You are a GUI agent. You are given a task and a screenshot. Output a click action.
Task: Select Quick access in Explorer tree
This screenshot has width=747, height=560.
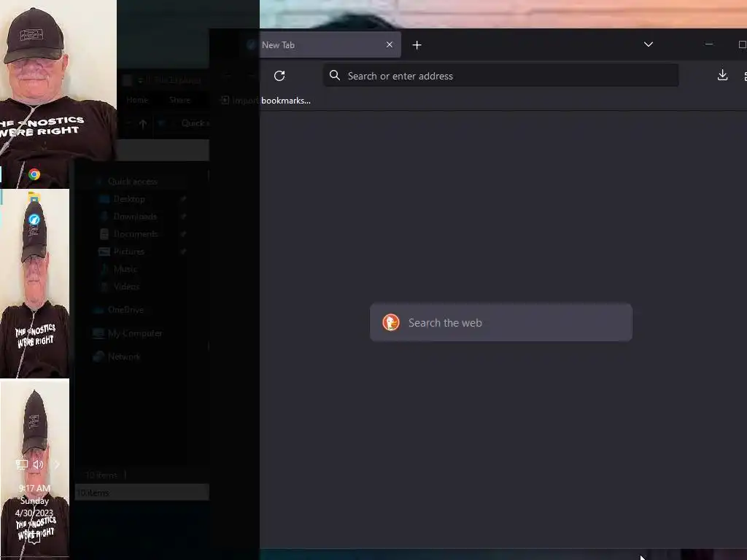click(133, 182)
